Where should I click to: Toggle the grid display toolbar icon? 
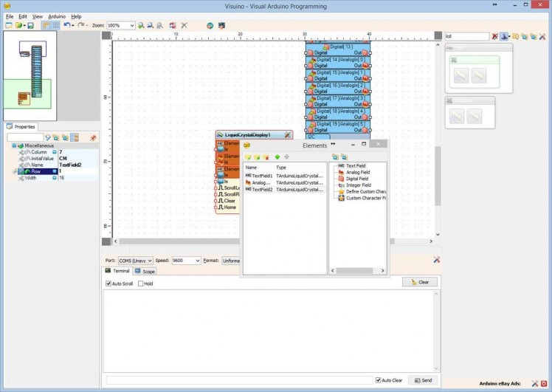[55, 25]
